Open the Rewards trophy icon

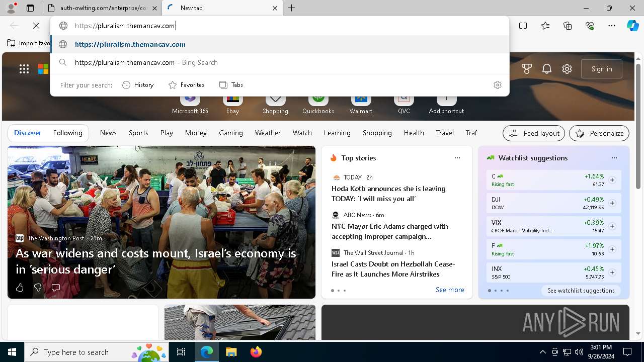click(527, 69)
